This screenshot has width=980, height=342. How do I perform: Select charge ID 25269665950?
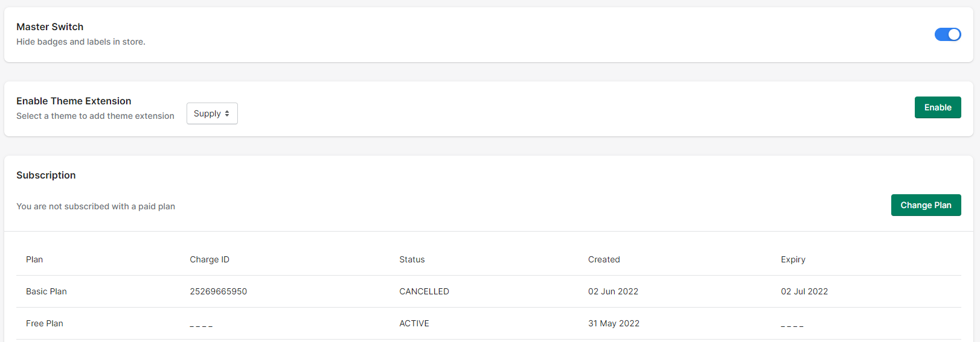coord(218,291)
